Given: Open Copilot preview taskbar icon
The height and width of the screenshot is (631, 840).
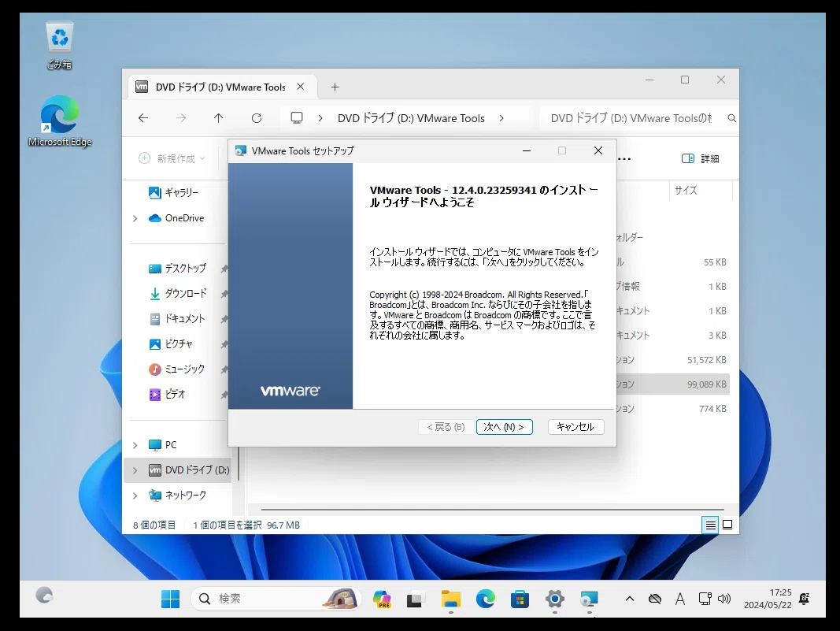Looking at the screenshot, I should pos(382,599).
